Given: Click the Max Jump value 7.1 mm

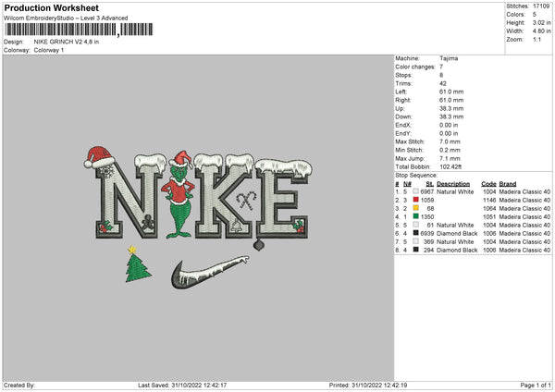Looking at the screenshot, I should pyautogui.click(x=450, y=158).
